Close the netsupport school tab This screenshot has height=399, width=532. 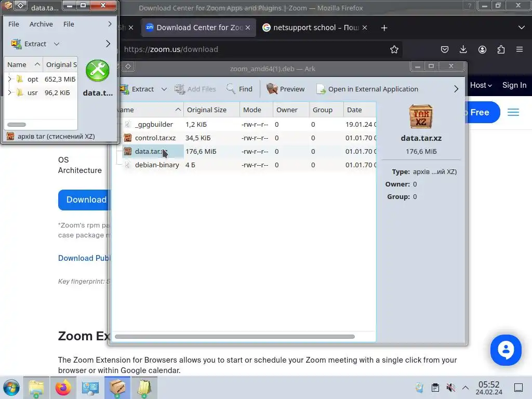pos(365,28)
